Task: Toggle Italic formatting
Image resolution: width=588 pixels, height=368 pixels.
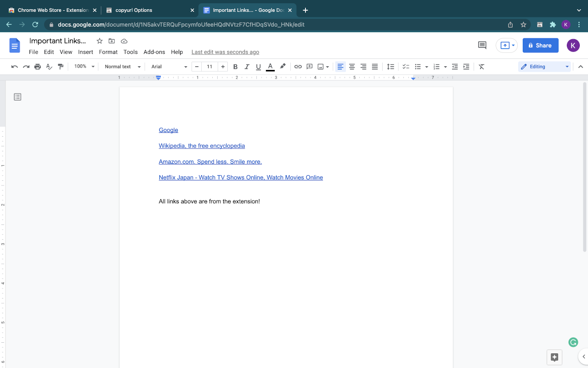Action: [x=247, y=67]
